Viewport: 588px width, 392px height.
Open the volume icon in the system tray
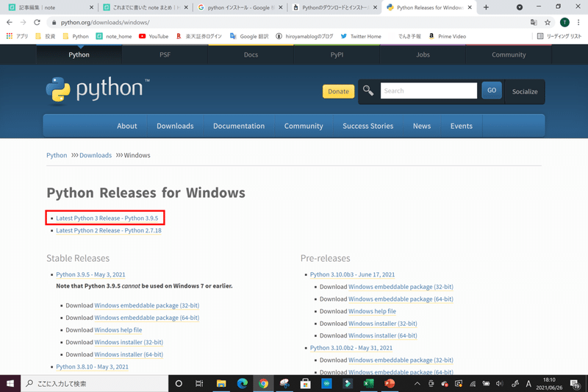[500, 383]
